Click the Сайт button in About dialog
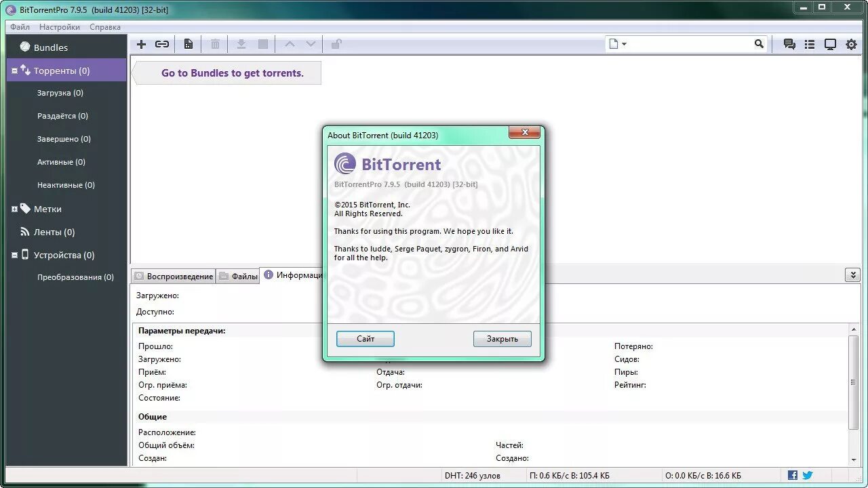868x488 pixels. tap(366, 339)
